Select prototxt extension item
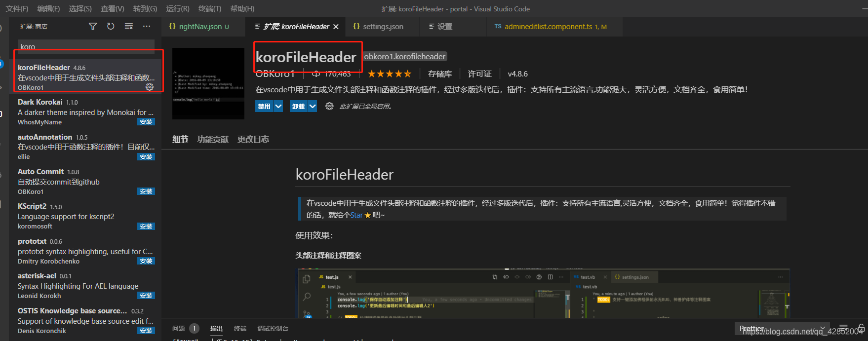This screenshot has width=868, height=341. coord(86,251)
